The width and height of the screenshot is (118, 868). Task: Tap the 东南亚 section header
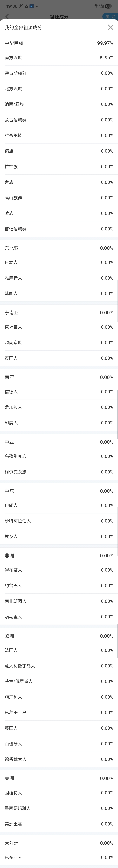click(59, 313)
